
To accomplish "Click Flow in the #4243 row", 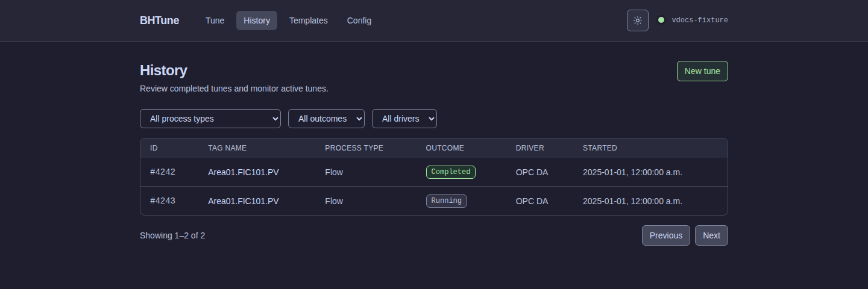I will 334,201.
